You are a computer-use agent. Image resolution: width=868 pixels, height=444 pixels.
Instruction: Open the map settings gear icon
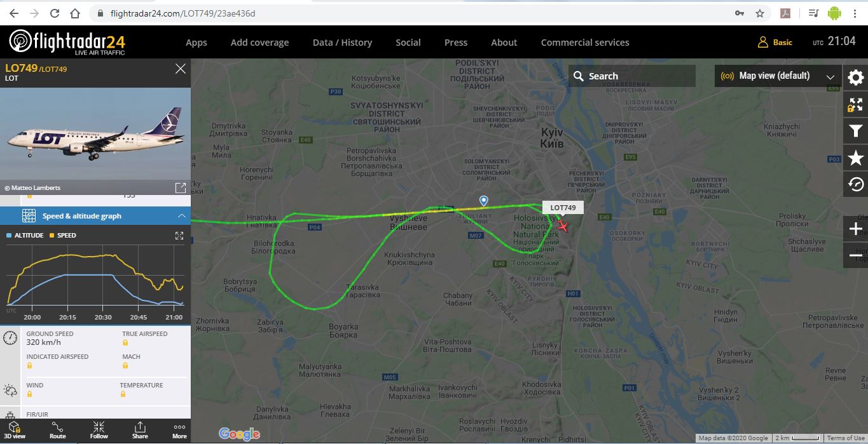tap(856, 77)
